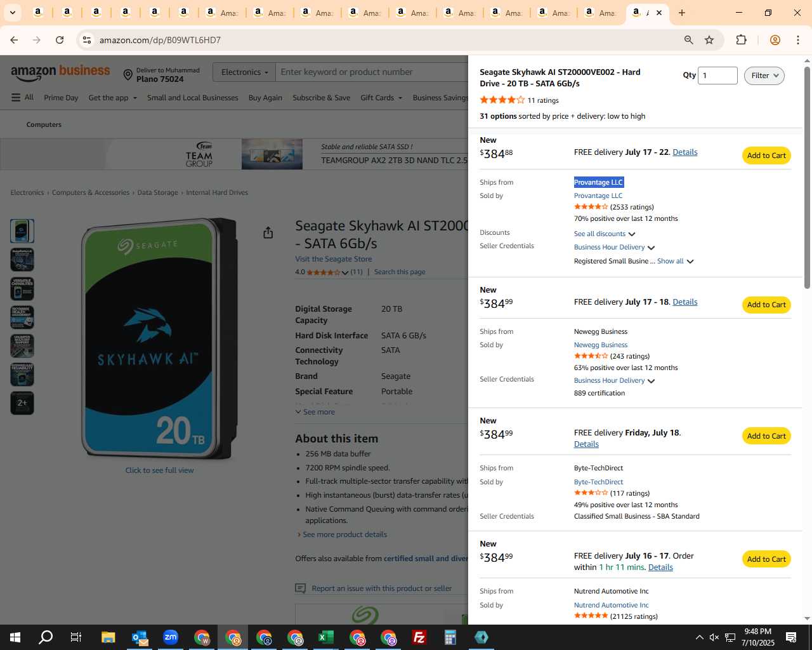812x650 pixels.
Task: Open the muted volume control in tray
Action: [x=714, y=637]
